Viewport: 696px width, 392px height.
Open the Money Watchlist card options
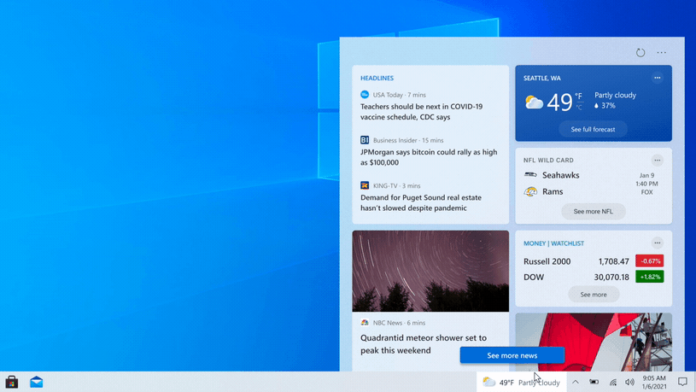click(x=657, y=243)
